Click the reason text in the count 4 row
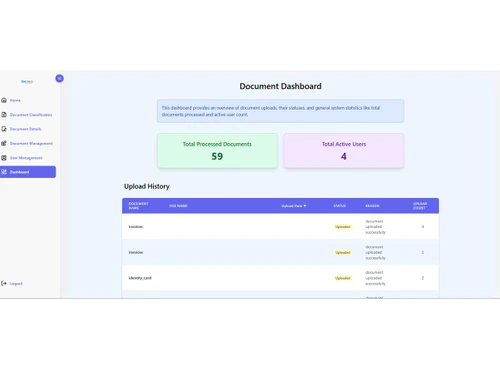Viewport: 500px width, 375px height. click(375, 227)
